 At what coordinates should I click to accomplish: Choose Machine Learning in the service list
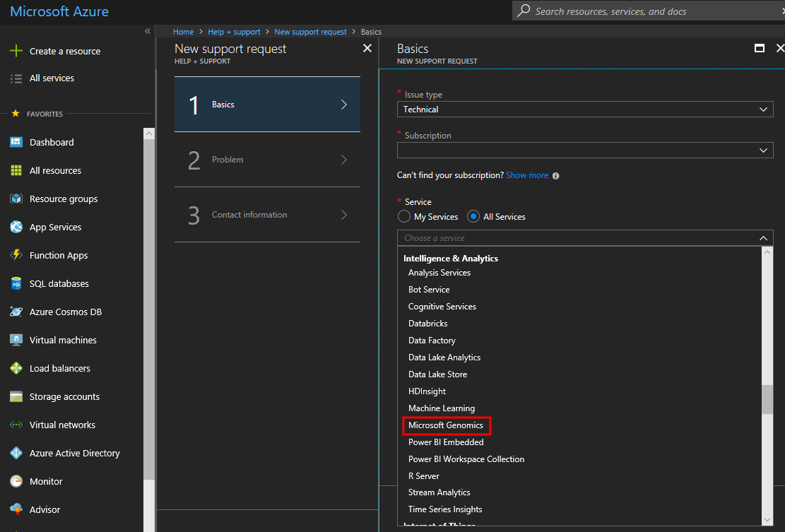442,408
